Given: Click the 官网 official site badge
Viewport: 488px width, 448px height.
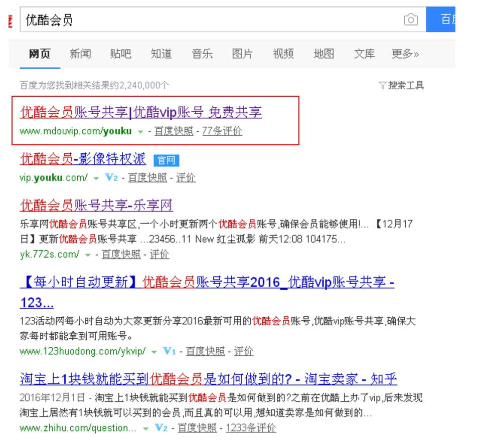Looking at the screenshot, I should click(x=166, y=160).
